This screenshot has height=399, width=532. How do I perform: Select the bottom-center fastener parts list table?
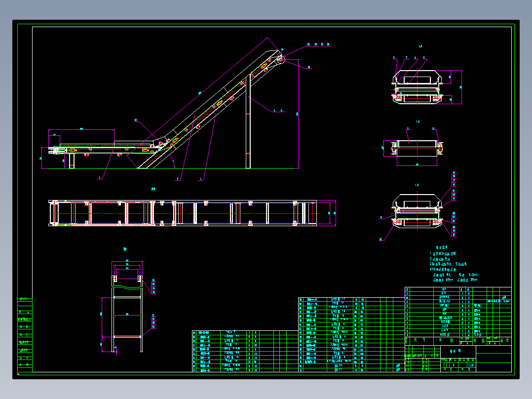[x=245, y=351]
